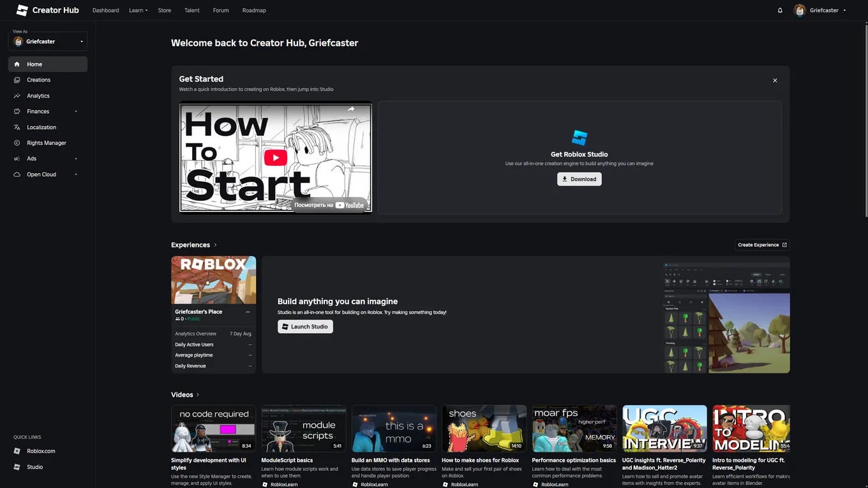This screenshot has height=488, width=868.
Task: Open the UGC Interview video thumbnail
Action: point(664,429)
